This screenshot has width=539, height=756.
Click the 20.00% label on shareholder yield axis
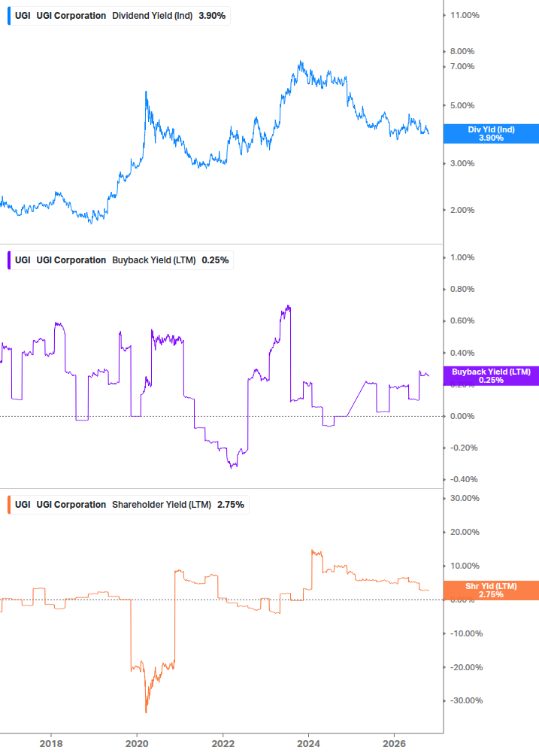point(465,533)
